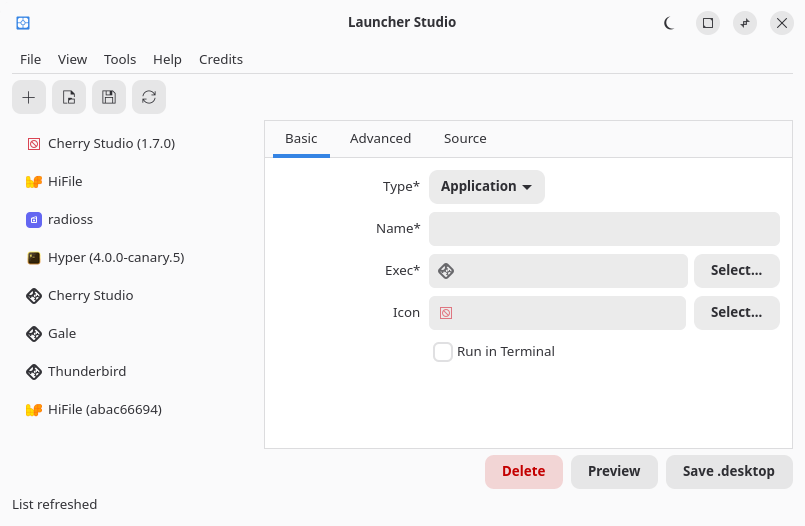
Task: Select the HiFile list entry
Action: (x=133, y=182)
